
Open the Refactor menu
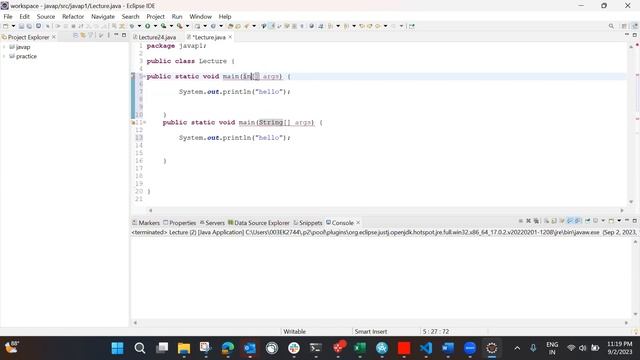pos(73,17)
